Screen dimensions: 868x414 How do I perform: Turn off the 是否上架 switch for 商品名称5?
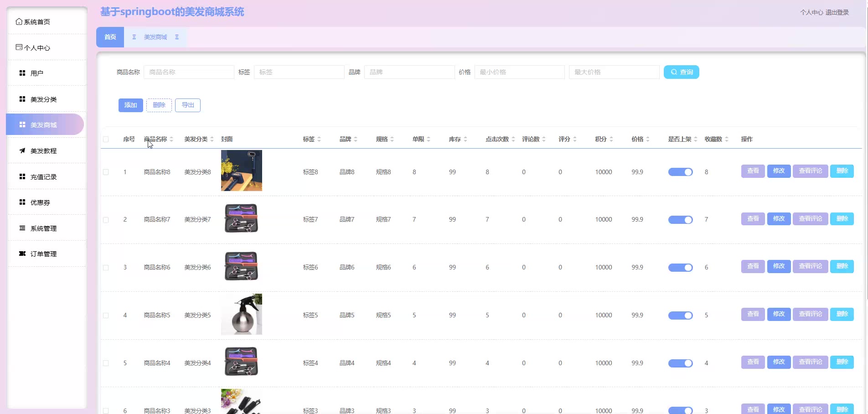click(680, 315)
